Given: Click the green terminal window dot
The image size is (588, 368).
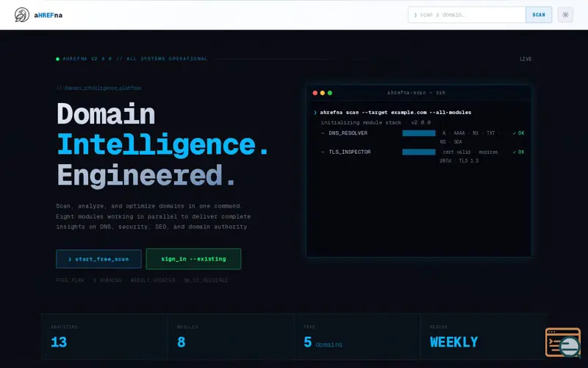Looking at the screenshot, I should coord(330,93).
